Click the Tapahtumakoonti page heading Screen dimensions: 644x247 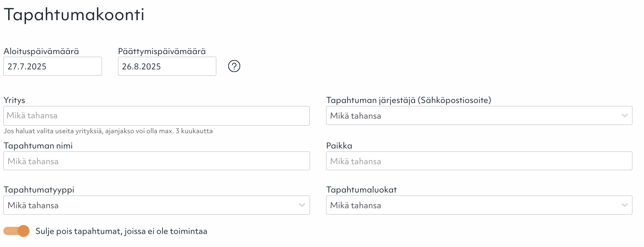pyautogui.click(x=74, y=15)
